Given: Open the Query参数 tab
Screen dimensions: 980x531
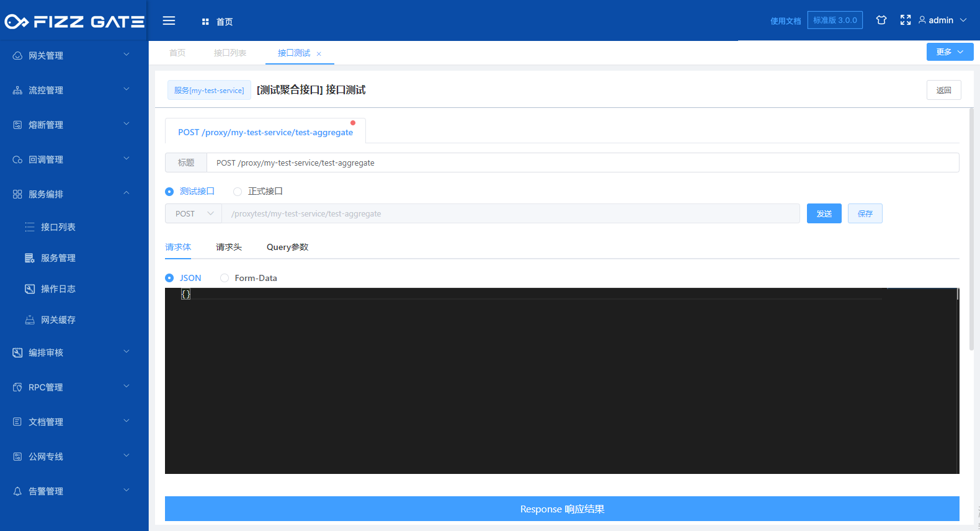Looking at the screenshot, I should [287, 247].
